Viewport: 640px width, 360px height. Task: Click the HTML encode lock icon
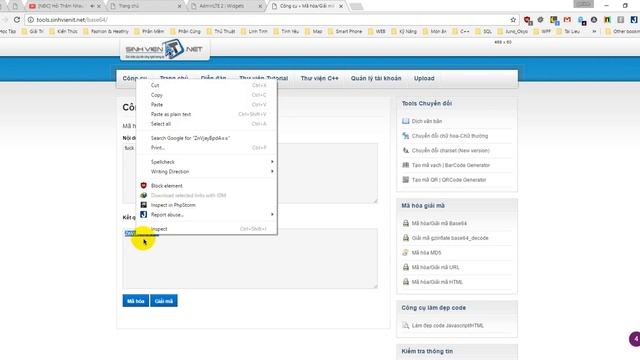(405, 282)
